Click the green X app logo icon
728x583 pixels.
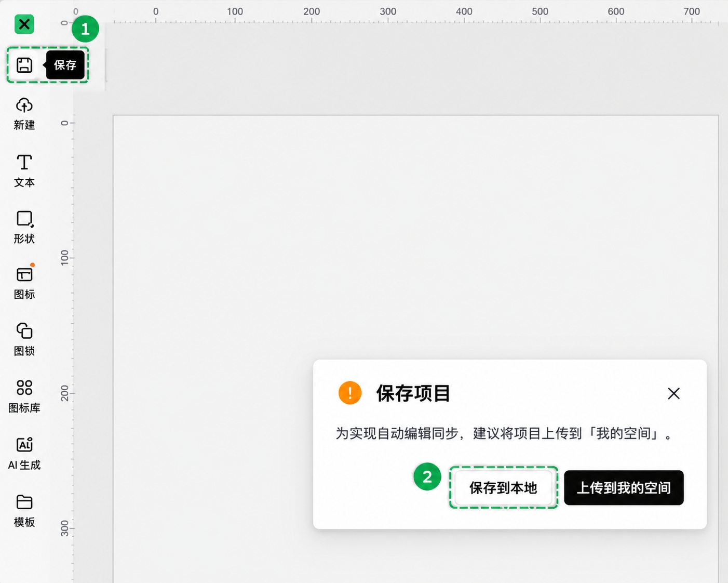(24, 24)
